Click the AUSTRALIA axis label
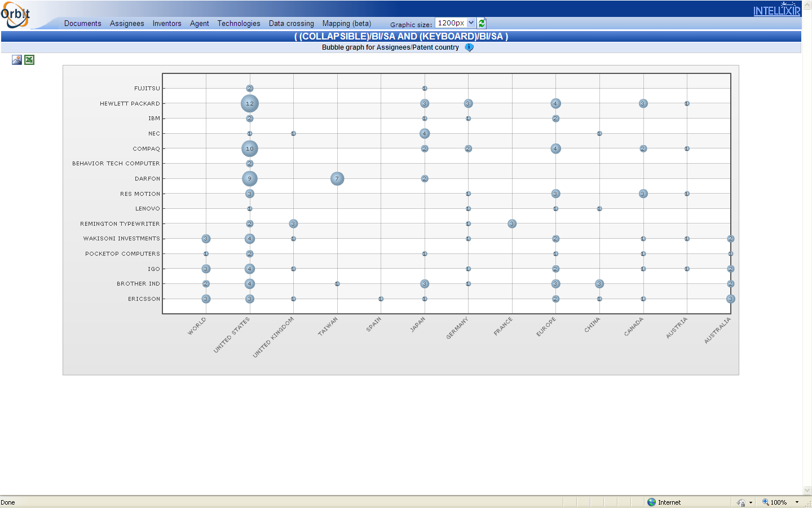Screen dimensions: 812x508 pyautogui.click(x=717, y=330)
